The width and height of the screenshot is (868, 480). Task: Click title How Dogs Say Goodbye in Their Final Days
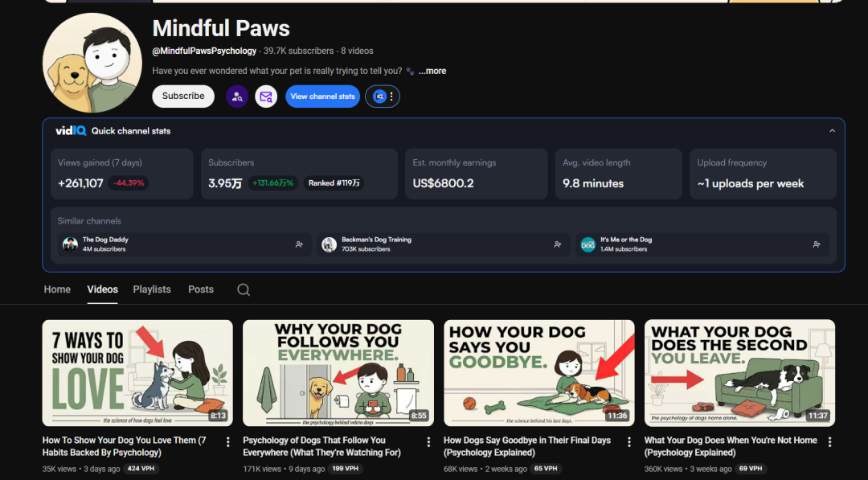tap(527, 446)
